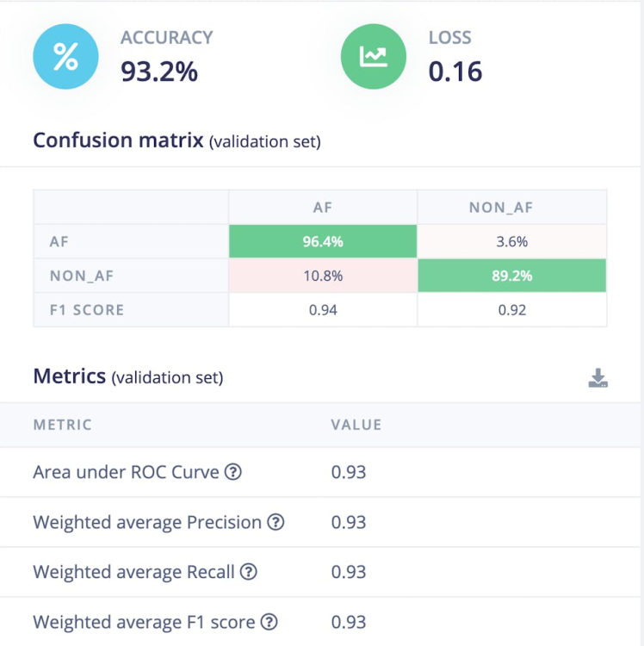
Task: Download the validation metrics
Action: (x=598, y=377)
